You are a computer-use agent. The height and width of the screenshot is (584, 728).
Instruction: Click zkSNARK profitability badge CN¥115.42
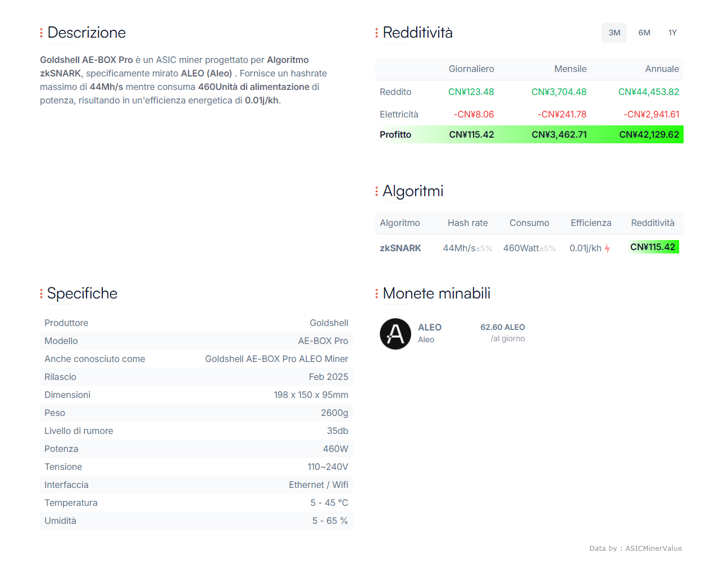pos(653,247)
